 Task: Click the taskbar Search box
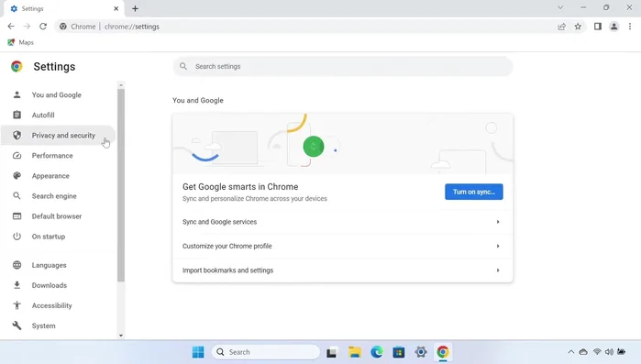point(266,352)
